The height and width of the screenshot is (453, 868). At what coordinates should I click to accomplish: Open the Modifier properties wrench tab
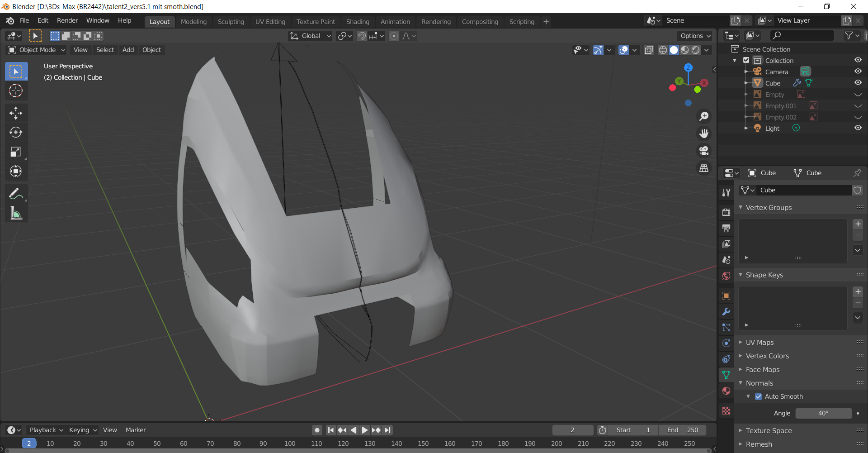click(726, 312)
